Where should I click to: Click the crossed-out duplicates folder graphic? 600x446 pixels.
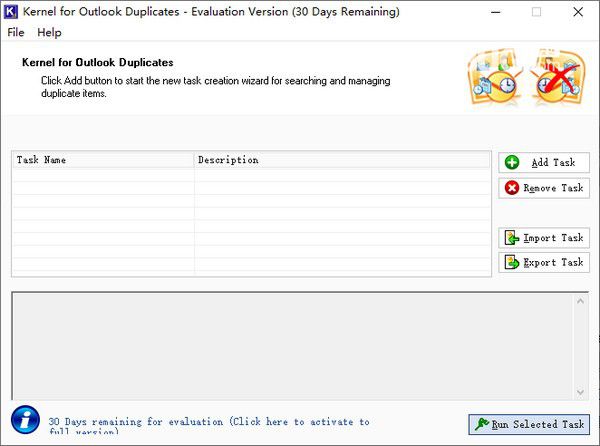558,76
